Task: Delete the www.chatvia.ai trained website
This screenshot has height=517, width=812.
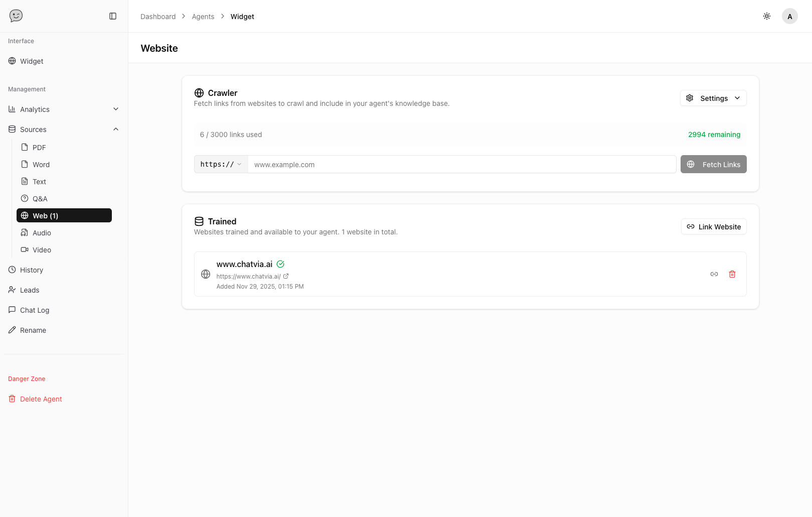Action: click(x=732, y=274)
